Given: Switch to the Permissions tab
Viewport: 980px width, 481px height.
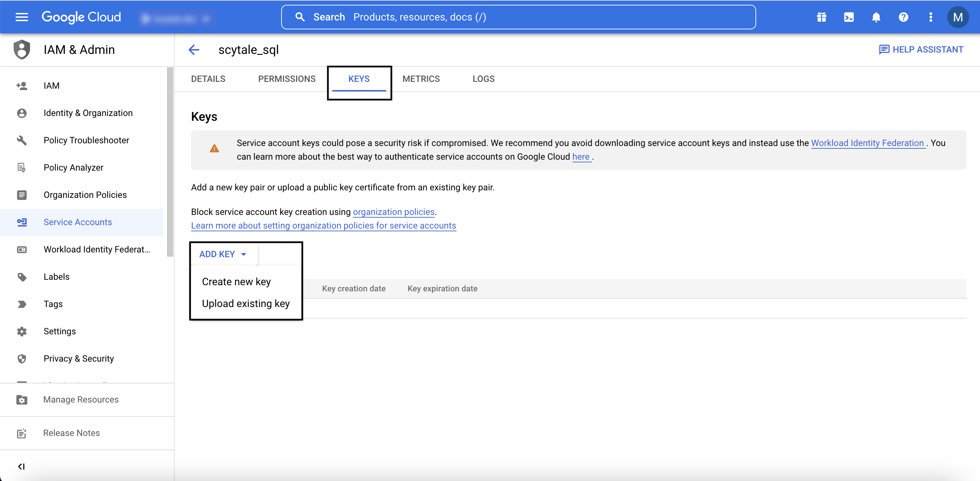Looking at the screenshot, I should click(287, 79).
